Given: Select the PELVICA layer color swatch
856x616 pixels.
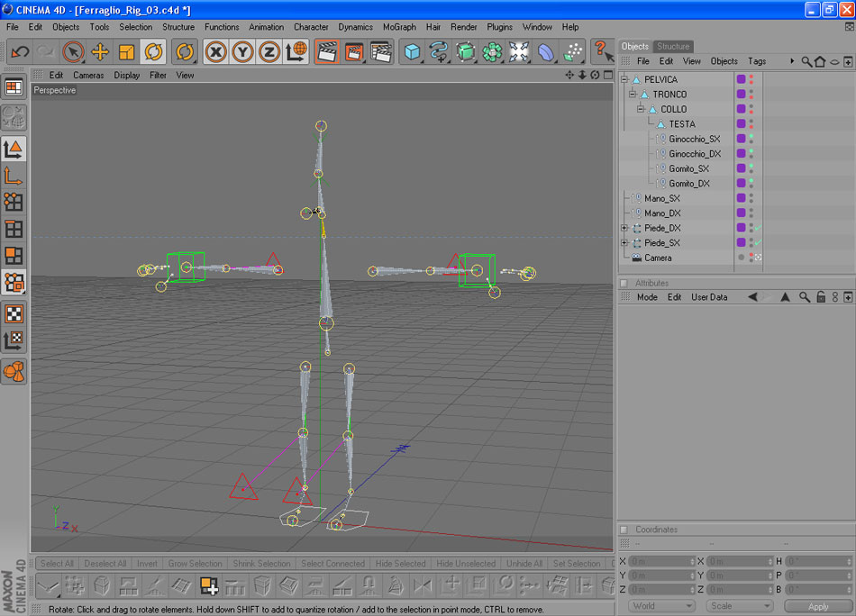Looking at the screenshot, I should click(x=741, y=79).
